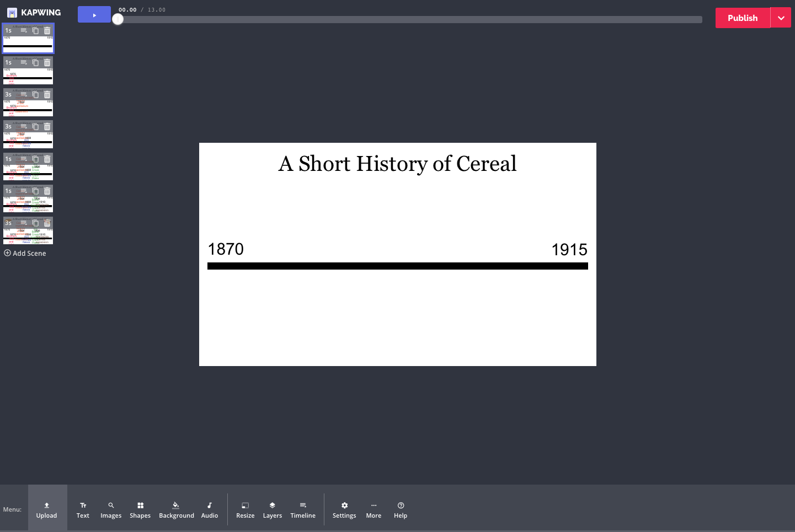Open the Shapes menu
This screenshot has width=795, height=532.
pos(140,510)
